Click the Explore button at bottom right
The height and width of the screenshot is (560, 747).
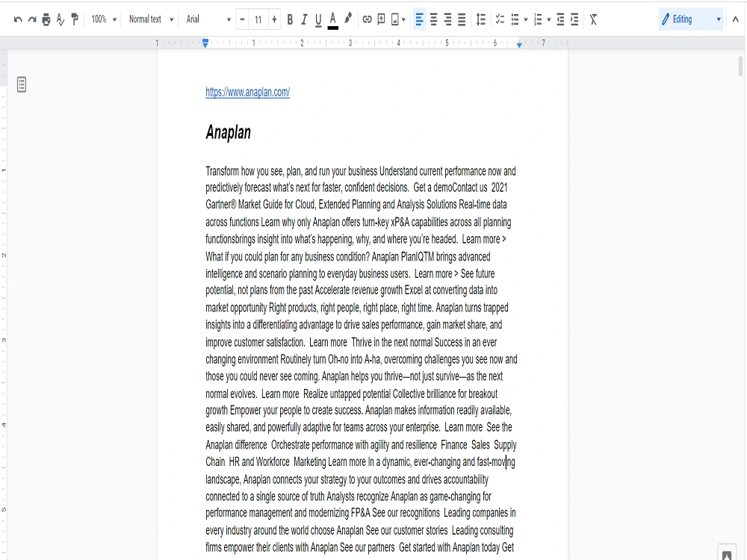coord(727,555)
